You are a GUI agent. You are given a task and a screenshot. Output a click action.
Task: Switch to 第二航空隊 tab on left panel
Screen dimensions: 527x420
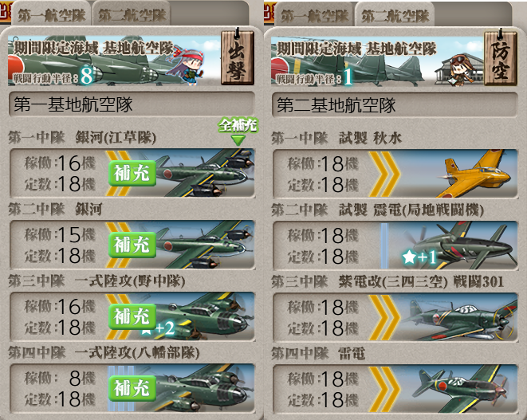pos(132,15)
